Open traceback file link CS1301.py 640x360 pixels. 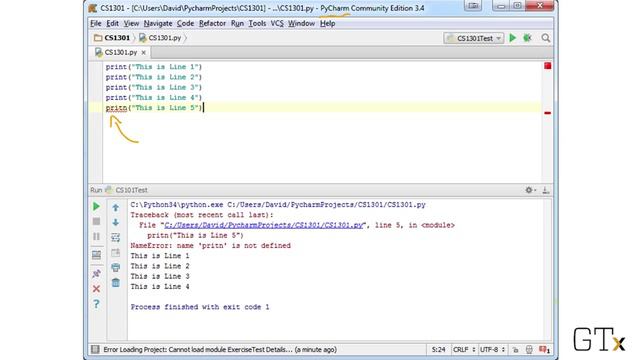(264, 225)
